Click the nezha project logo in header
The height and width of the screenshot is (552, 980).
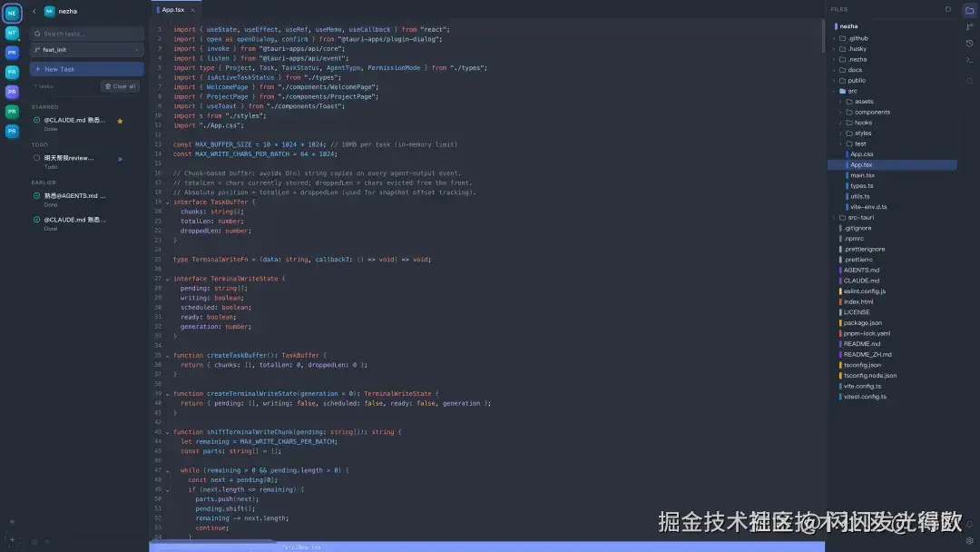[x=49, y=11]
